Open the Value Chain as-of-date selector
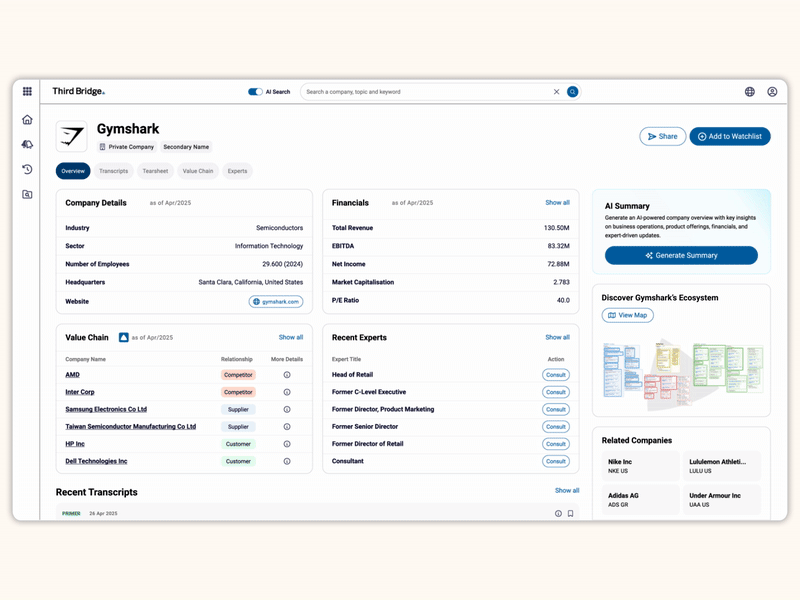The image size is (800, 600). pos(124,338)
